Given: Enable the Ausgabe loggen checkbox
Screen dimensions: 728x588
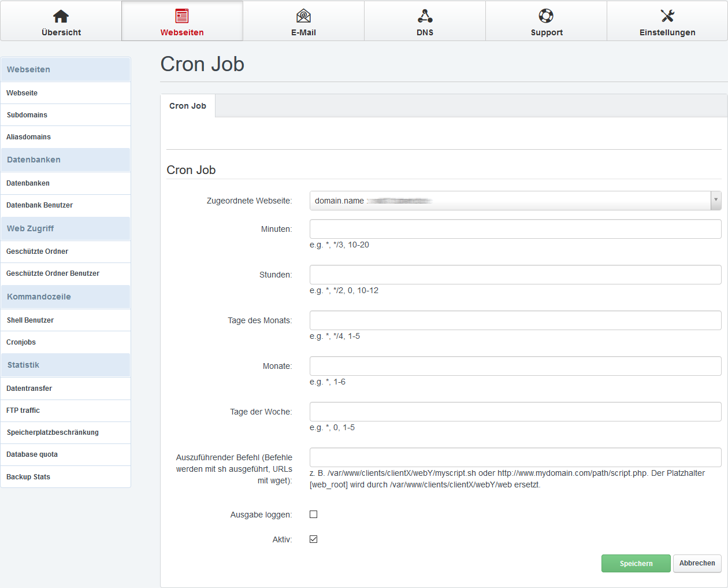Looking at the screenshot, I should click(x=314, y=515).
